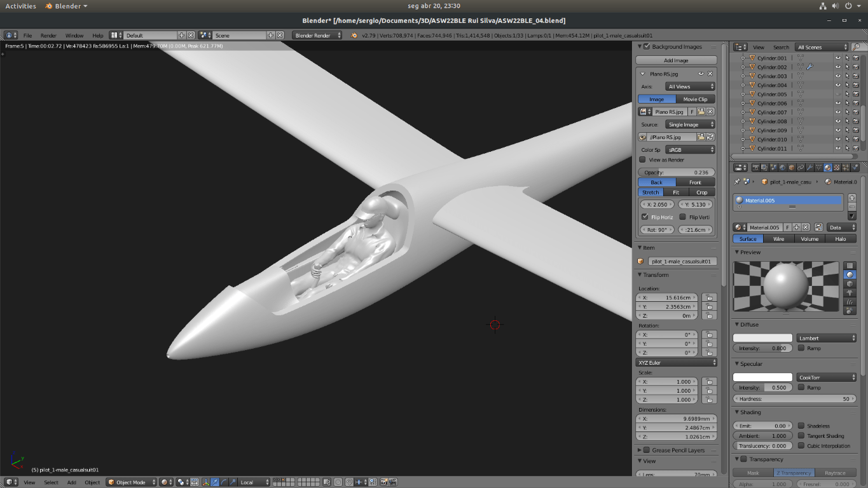Open the Texture properties tab icon
Screen dimensions: 868x488
point(836,168)
